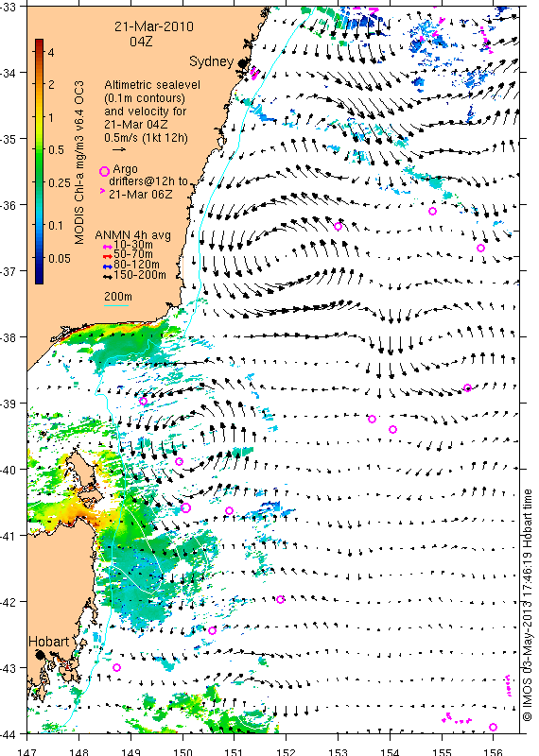The image size is (539, 756).
Task: Click the green 0.5 region of the color bar
Action: 39,150
